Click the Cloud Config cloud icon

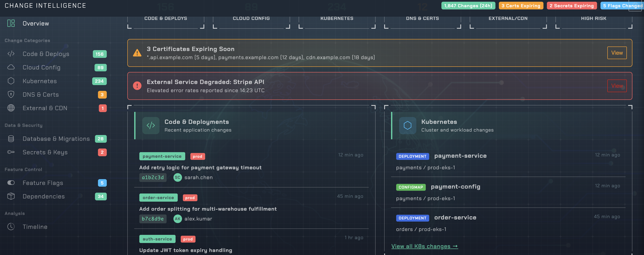11,67
